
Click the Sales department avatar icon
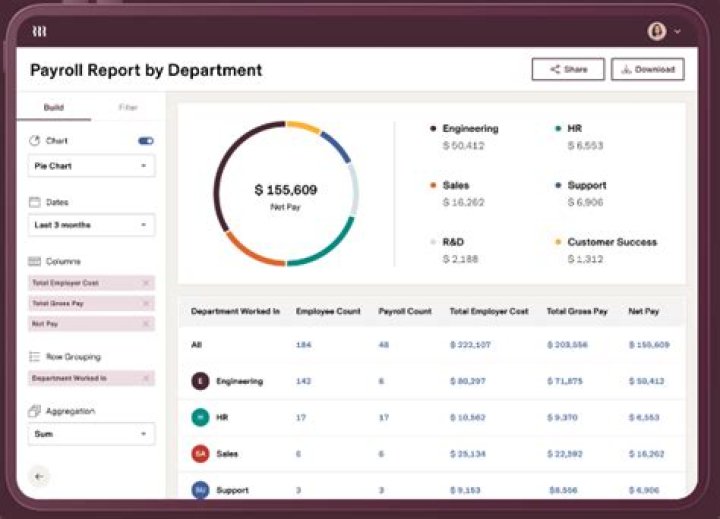coord(200,454)
